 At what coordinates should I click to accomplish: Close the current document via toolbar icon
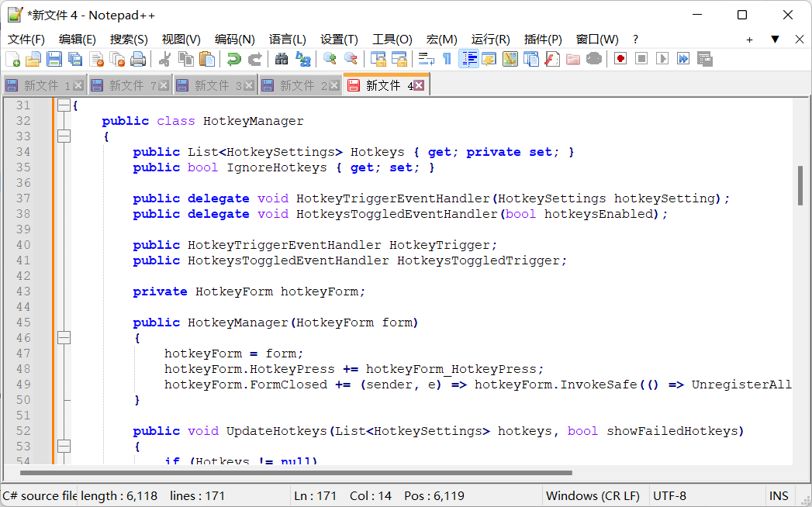[96, 59]
